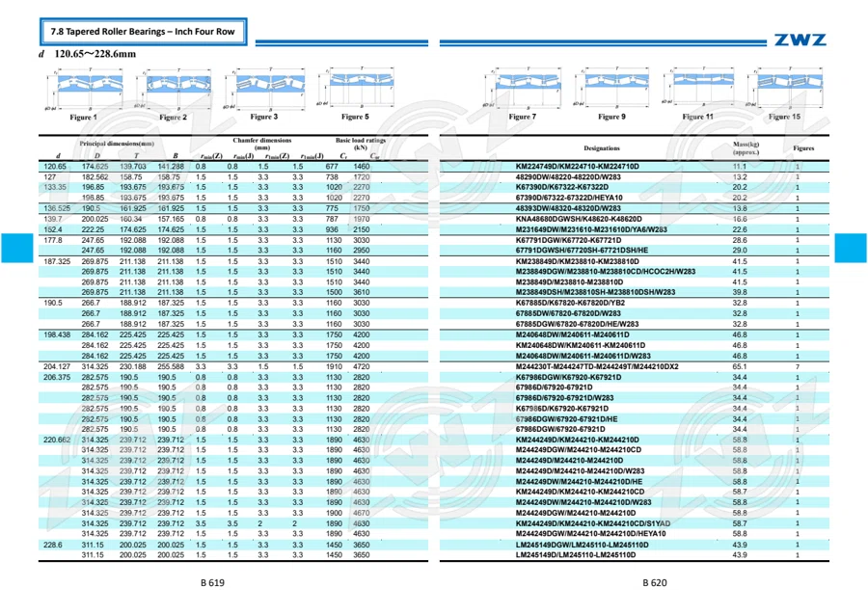
Task: Click designation 67390D/67322-67322D/HEYA10
Action: 569,198
